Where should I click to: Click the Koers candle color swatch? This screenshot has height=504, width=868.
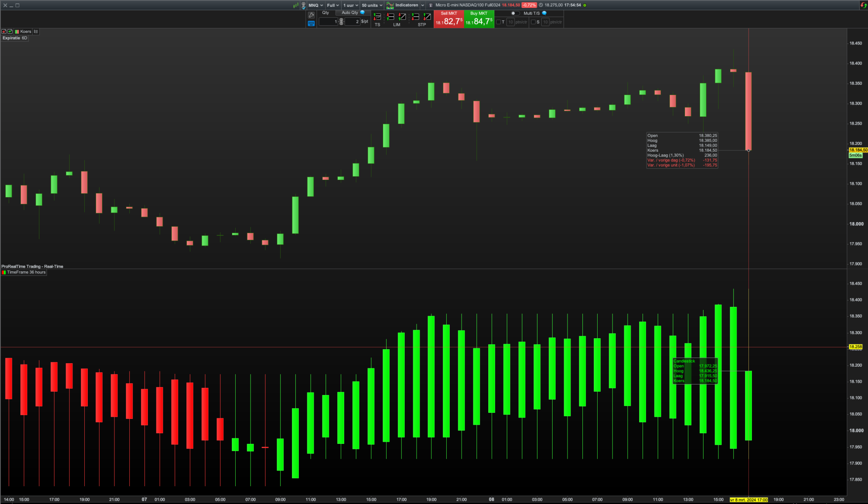coord(17,32)
